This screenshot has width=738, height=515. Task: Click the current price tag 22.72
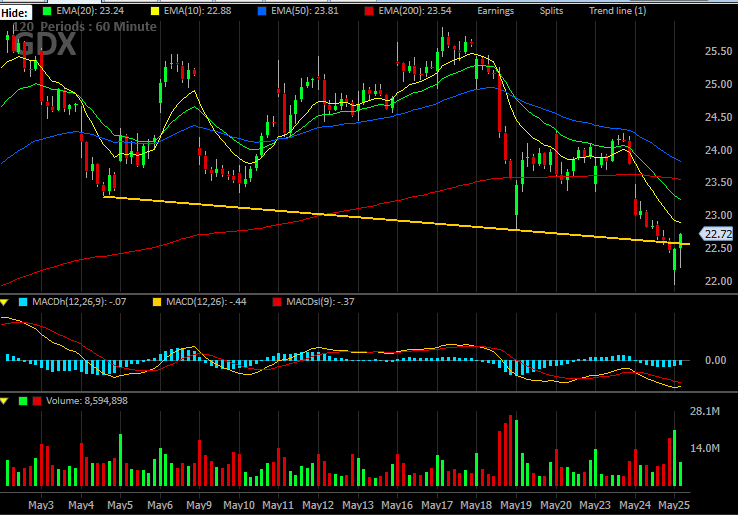(x=717, y=234)
